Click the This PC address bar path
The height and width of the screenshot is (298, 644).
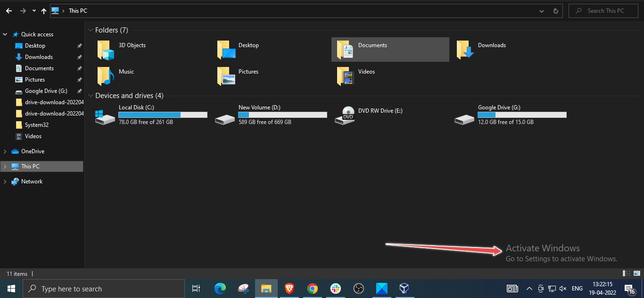78,11
